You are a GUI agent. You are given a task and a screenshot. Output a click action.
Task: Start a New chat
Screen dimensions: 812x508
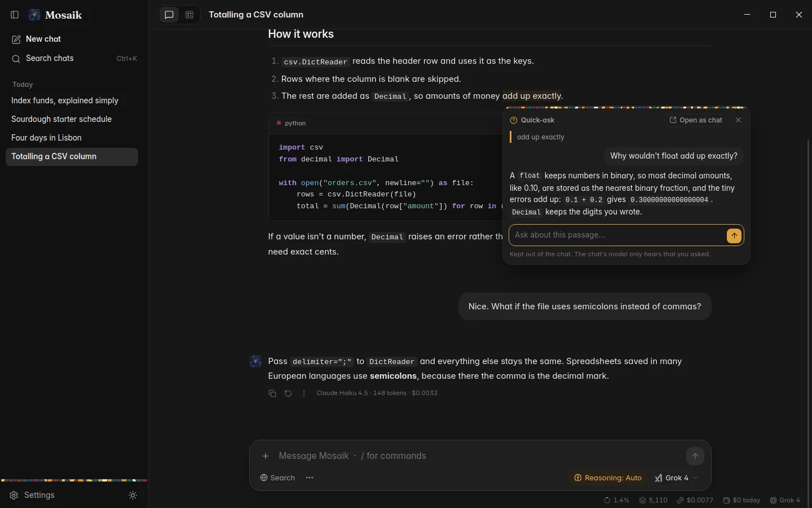[x=72, y=39]
